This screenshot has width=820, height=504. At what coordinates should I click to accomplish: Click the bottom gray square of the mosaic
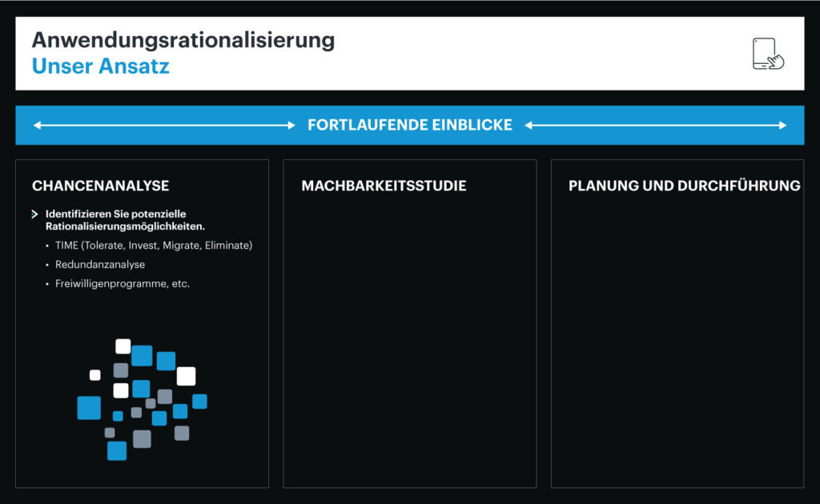[x=142, y=440]
